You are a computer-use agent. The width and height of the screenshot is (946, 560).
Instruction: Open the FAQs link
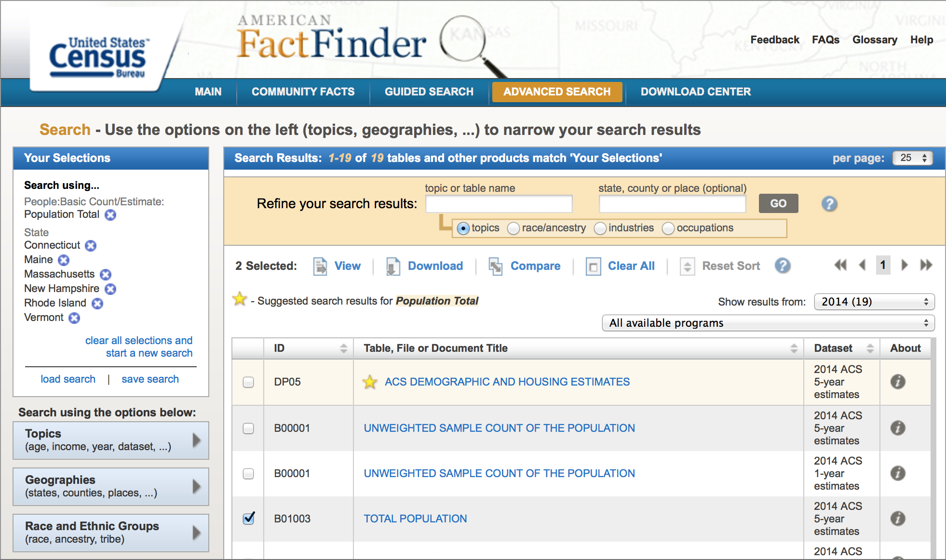point(825,40)
